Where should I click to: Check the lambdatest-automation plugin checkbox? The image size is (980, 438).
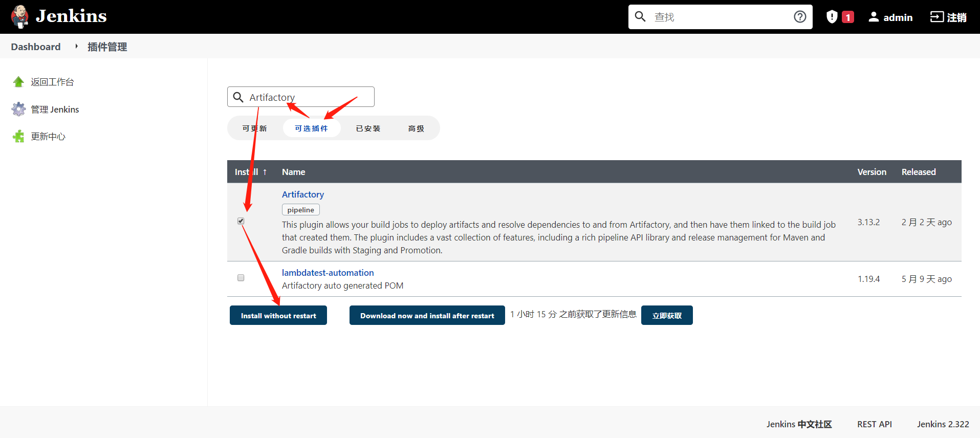tap(241, 278)
